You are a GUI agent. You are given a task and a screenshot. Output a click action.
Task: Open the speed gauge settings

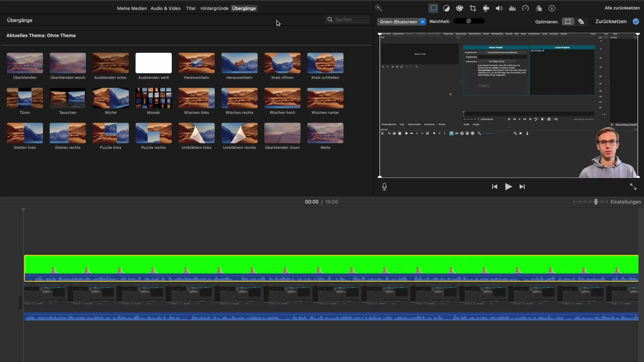[x=526, y=8]
